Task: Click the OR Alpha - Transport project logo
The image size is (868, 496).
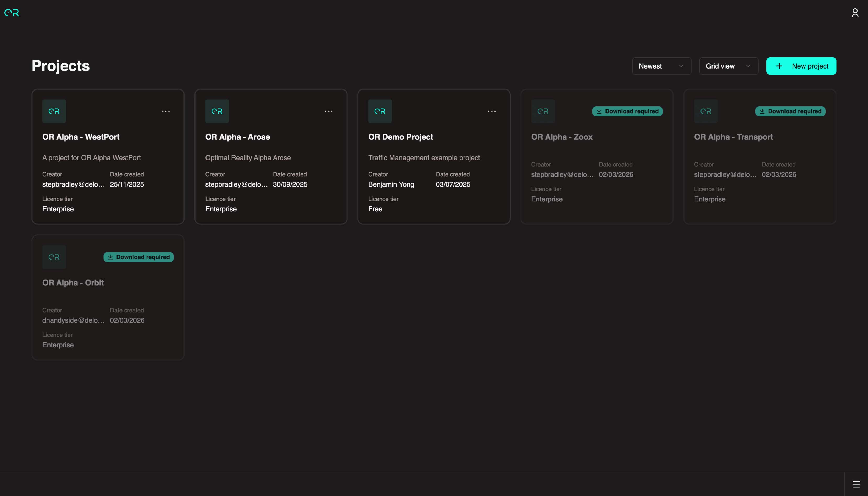Action: click(706, 111)
